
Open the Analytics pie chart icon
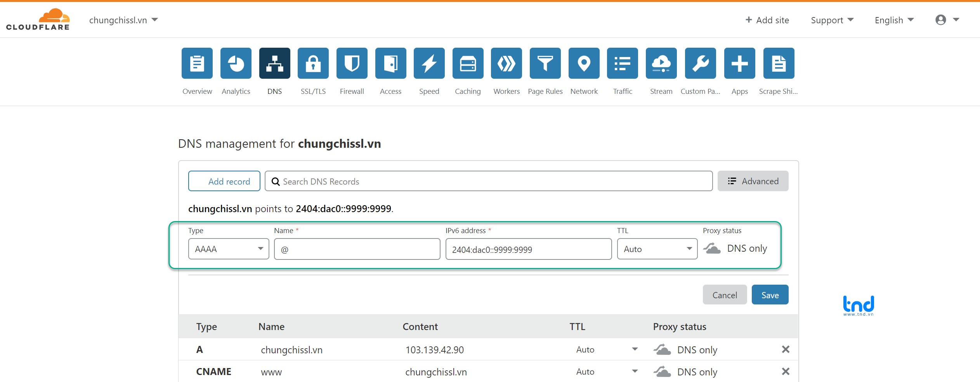click(236, 63)
